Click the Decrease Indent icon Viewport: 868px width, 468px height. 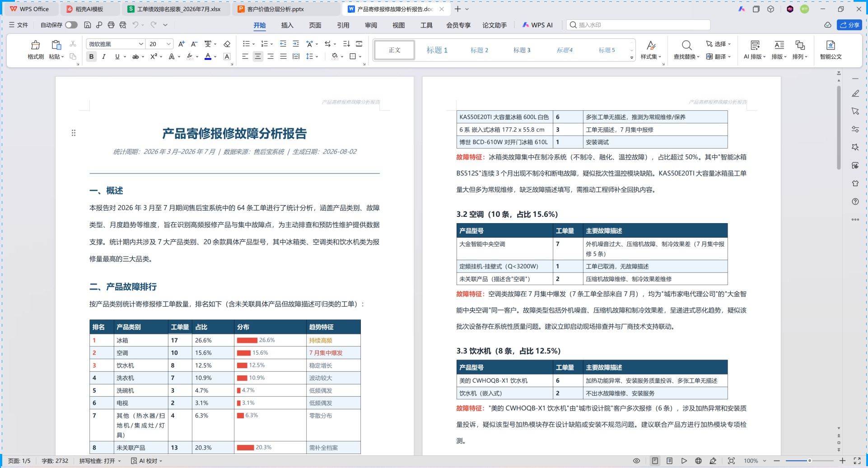[283, 44]
